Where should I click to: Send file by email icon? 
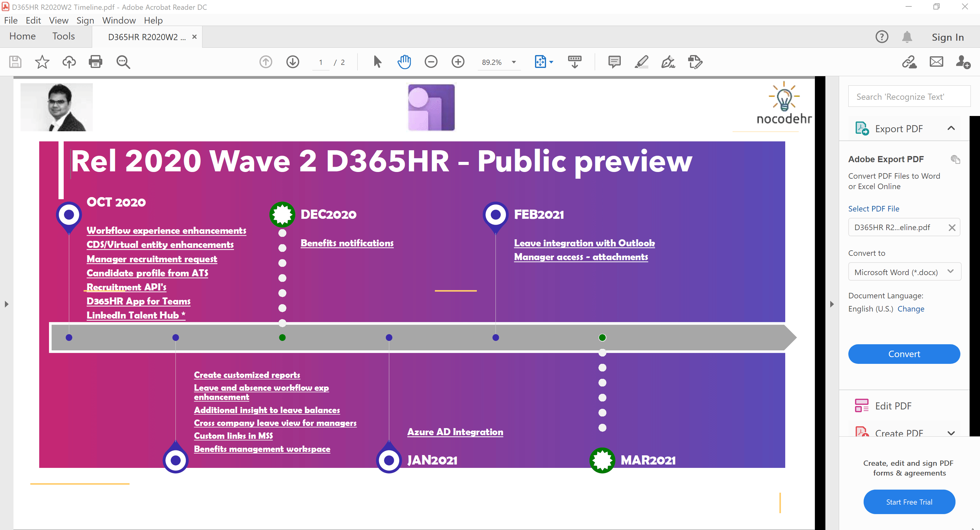pyautogui.click(x=937, y=62)
